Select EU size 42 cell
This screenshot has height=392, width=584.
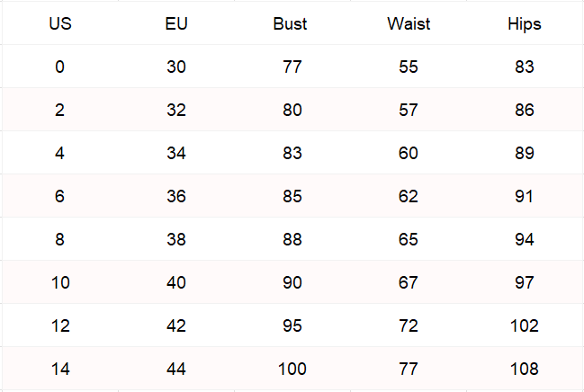click(x=176, y=325)
